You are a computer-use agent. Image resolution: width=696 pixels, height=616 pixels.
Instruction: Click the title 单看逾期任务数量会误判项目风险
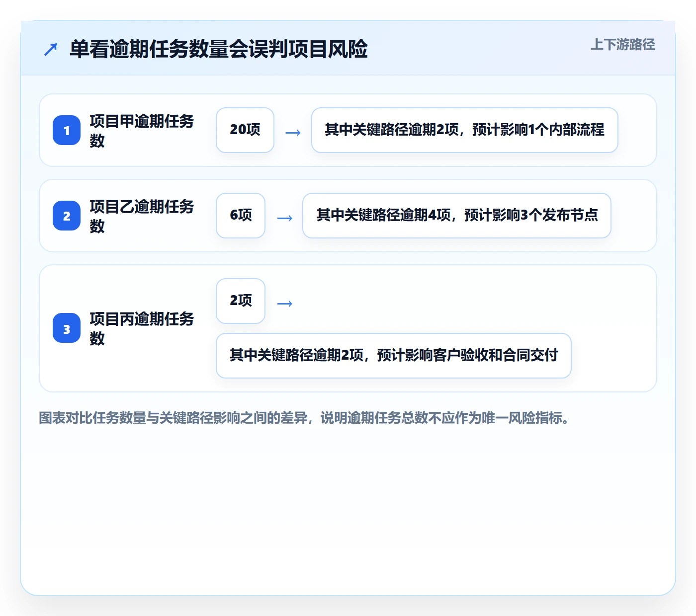click(219, 49)
